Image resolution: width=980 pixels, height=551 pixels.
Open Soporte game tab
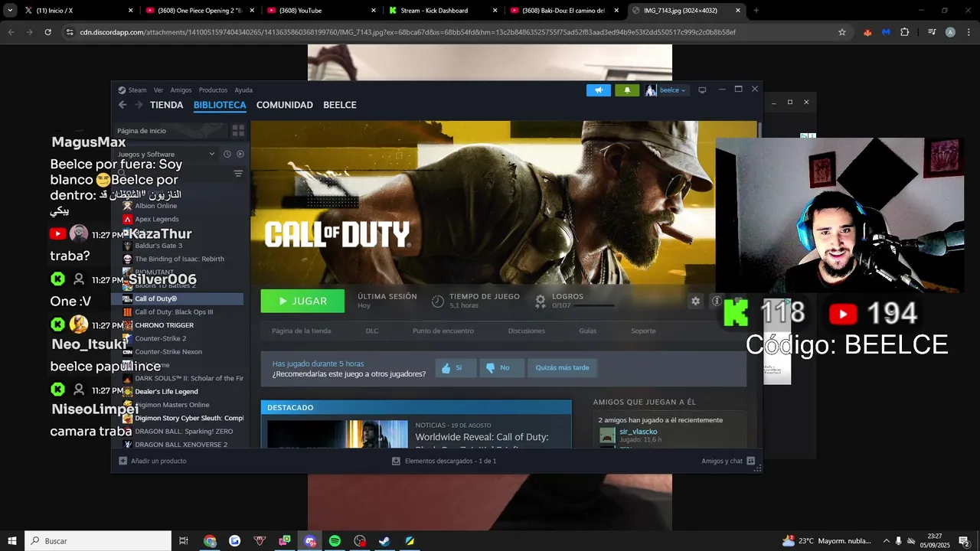643,331
